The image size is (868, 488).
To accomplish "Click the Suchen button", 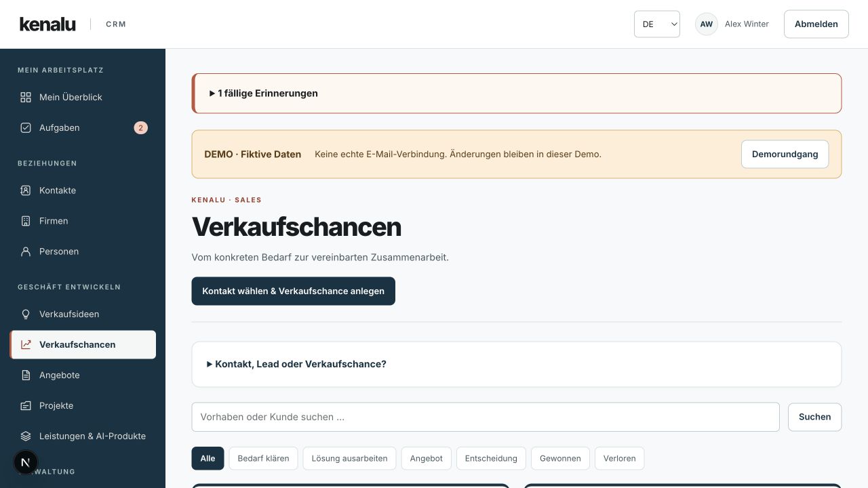I will [814, 417].
